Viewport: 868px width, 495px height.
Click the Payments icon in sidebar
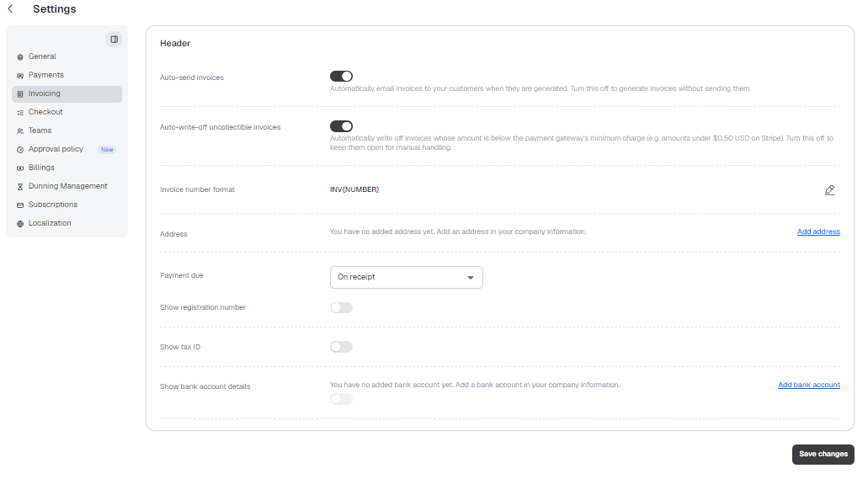pyautogui.click(x=20, y=75)
